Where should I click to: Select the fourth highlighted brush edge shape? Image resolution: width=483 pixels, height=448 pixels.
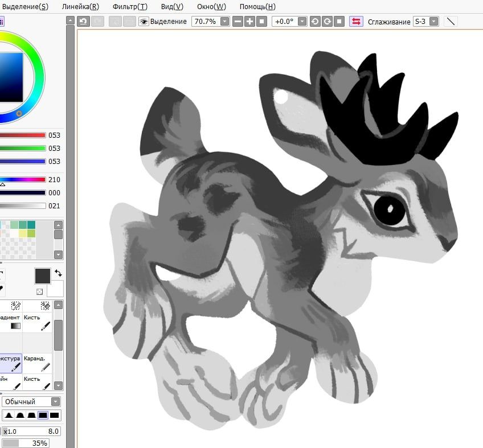[43, 416]
